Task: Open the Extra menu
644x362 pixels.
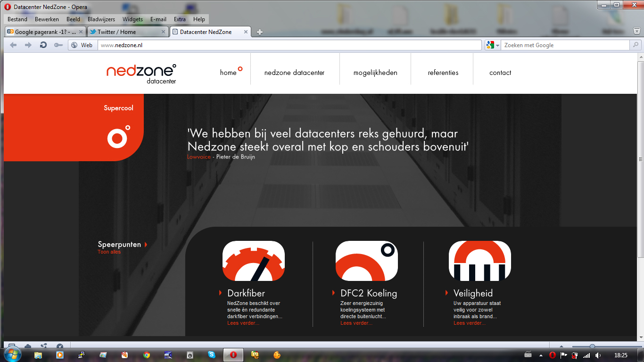Action: pyautogui.click(x=180, y=19)
